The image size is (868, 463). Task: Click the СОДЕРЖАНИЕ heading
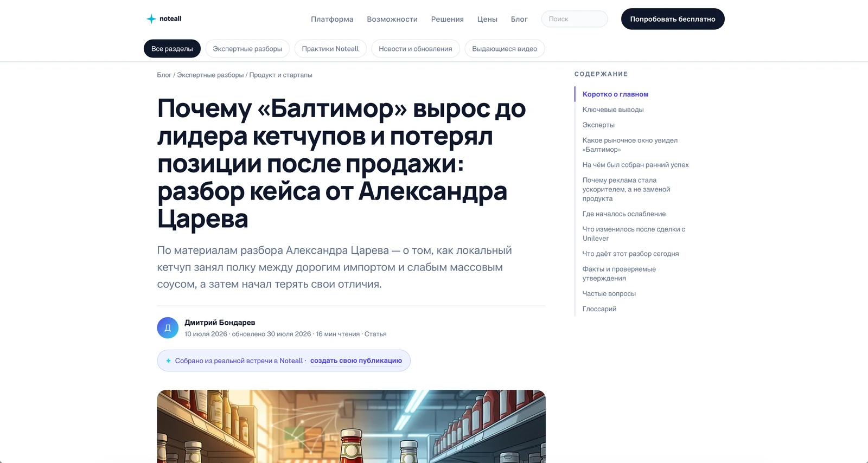601,74
